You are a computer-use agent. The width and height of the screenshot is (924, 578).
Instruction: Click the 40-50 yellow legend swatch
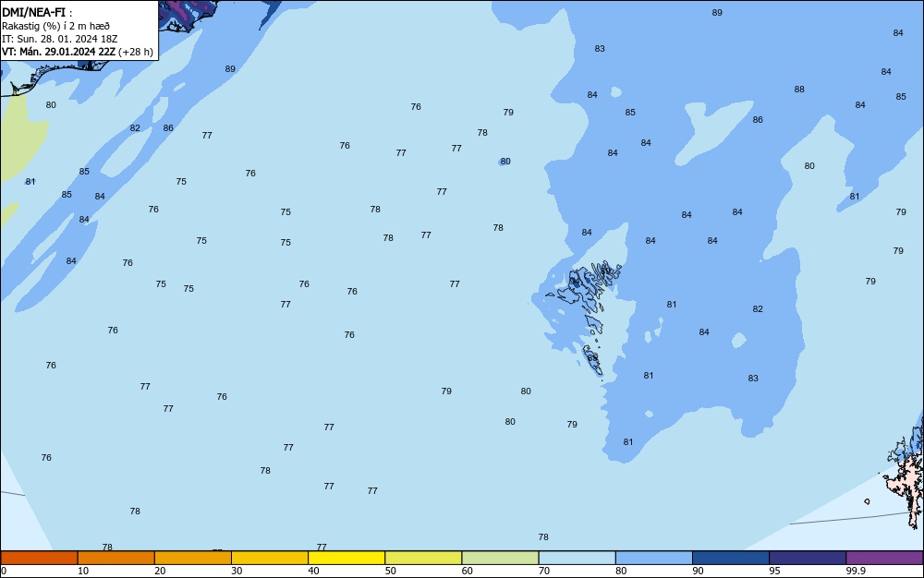click(x=346, y=558)
